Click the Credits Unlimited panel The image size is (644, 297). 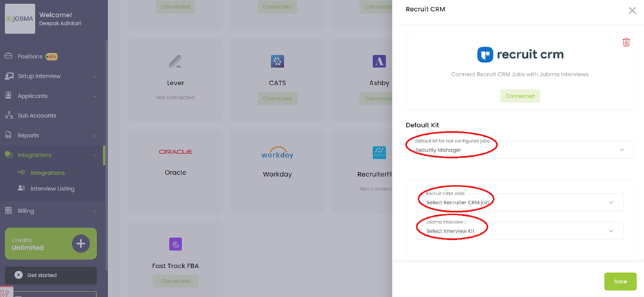coord(51,243)
